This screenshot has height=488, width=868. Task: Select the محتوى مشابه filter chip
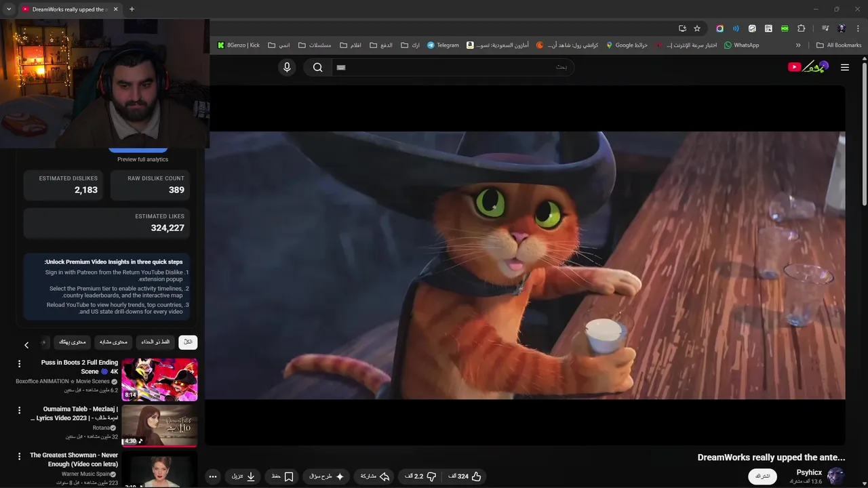pyautogui.click(x=114, y=342)
